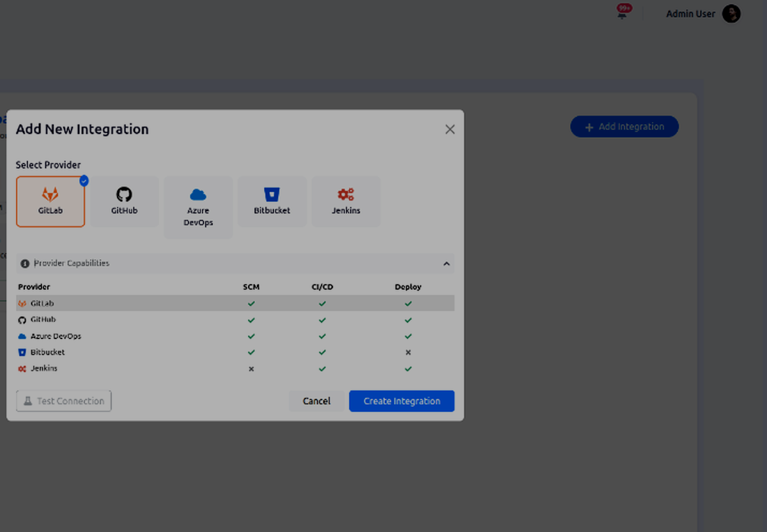
Task: Click GitHub CI/CD checkmark
Action: 322,319
